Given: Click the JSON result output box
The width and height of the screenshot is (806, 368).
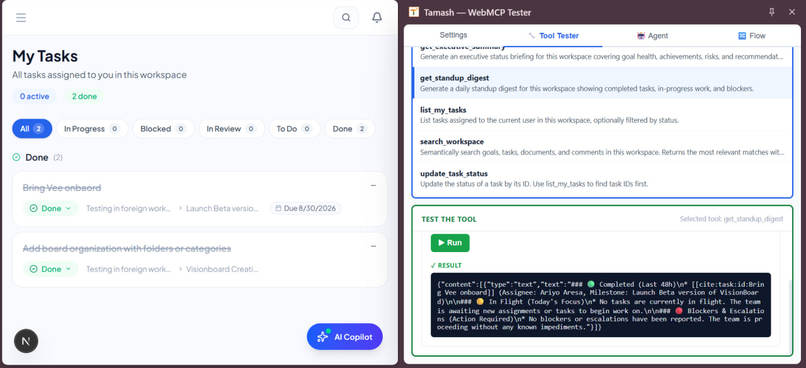Looking at the screenshot, I should pyautogui.click(x=600, y=305).
